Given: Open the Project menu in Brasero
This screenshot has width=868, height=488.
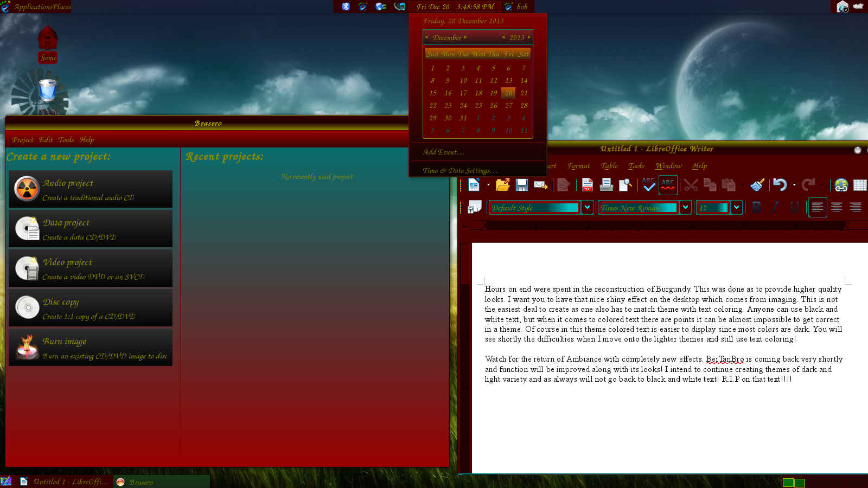Looking at the screenshot, I should [x=23, y=140].
